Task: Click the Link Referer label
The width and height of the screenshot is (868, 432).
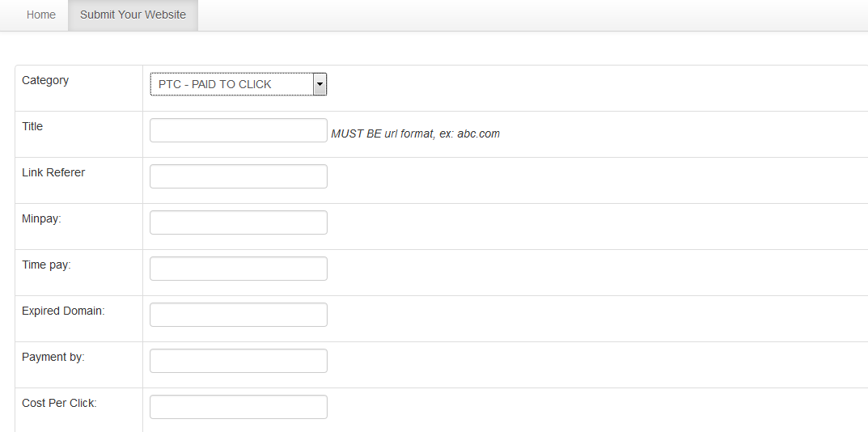Action: pyautogui.click(x=53, y=172)
